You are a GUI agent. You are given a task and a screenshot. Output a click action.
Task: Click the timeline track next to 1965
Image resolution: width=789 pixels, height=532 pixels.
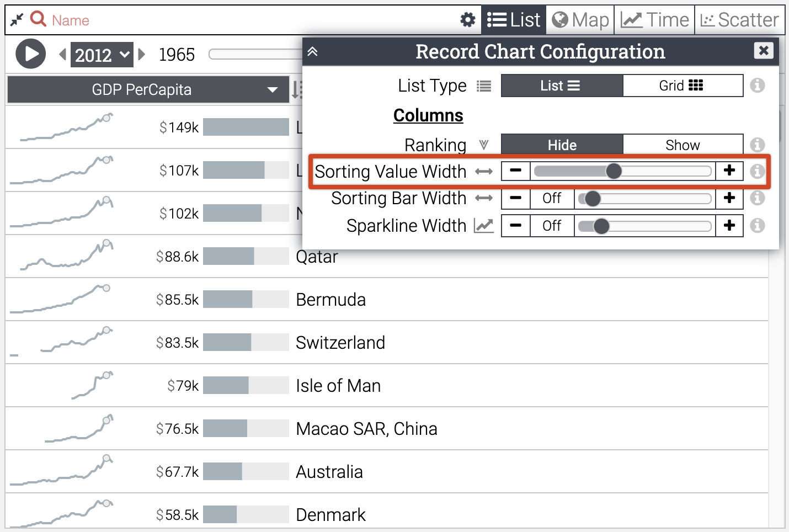click(255, 54)
